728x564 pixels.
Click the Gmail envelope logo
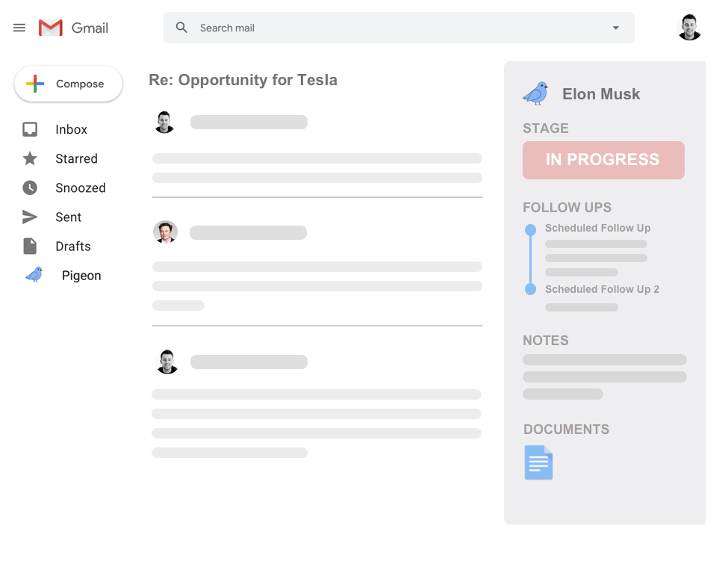[x=51, y=28]
